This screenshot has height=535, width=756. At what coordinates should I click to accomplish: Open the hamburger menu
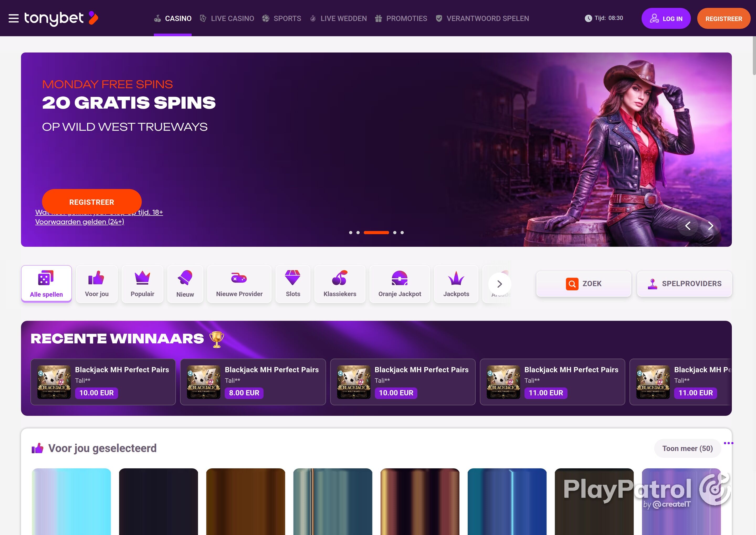[x=13, y=18]
